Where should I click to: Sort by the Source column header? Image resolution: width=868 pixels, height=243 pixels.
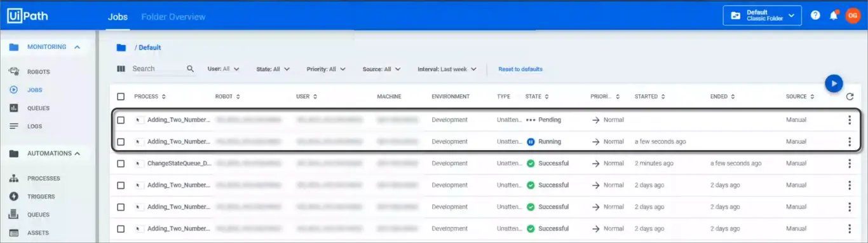(800, 97)
